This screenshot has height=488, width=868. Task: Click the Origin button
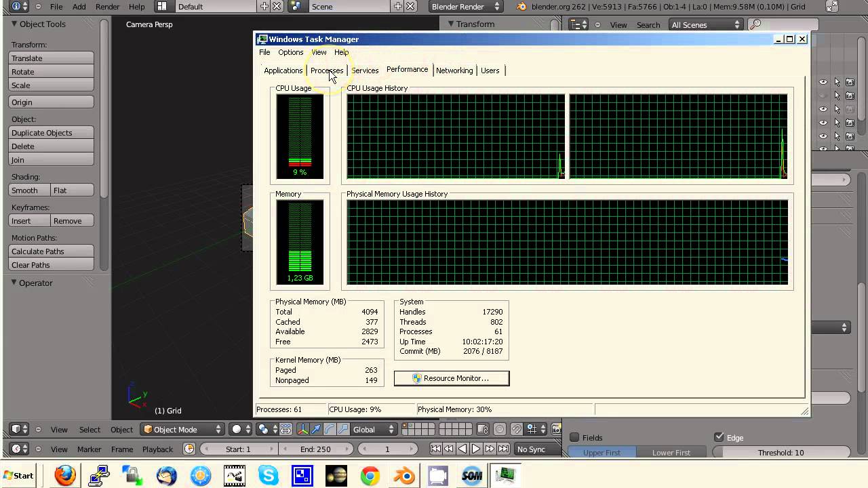pyautogui.click(x=52, y=102)
